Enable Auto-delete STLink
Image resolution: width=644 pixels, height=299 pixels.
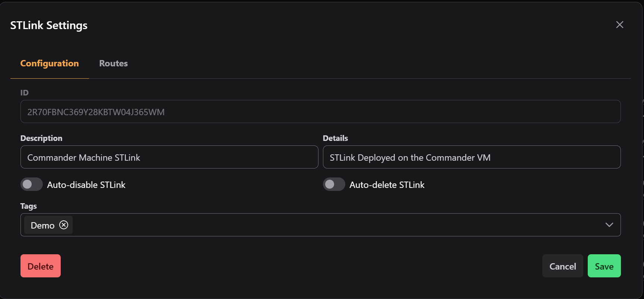[x=334, y=184]
